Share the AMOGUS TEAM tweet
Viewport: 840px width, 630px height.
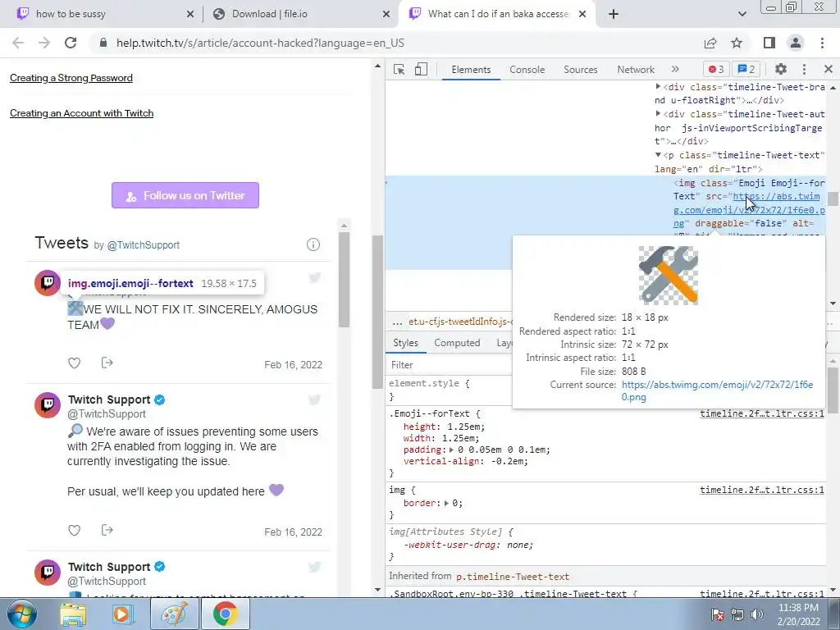107,363
